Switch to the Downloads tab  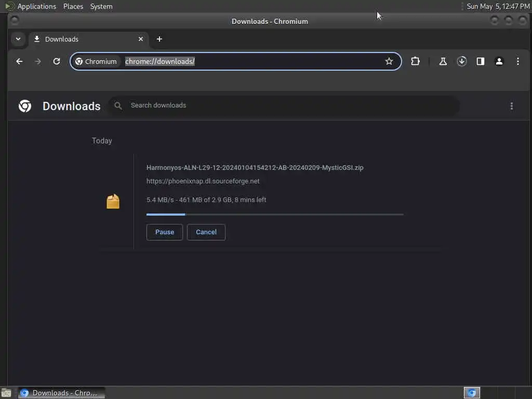(88, 39)
